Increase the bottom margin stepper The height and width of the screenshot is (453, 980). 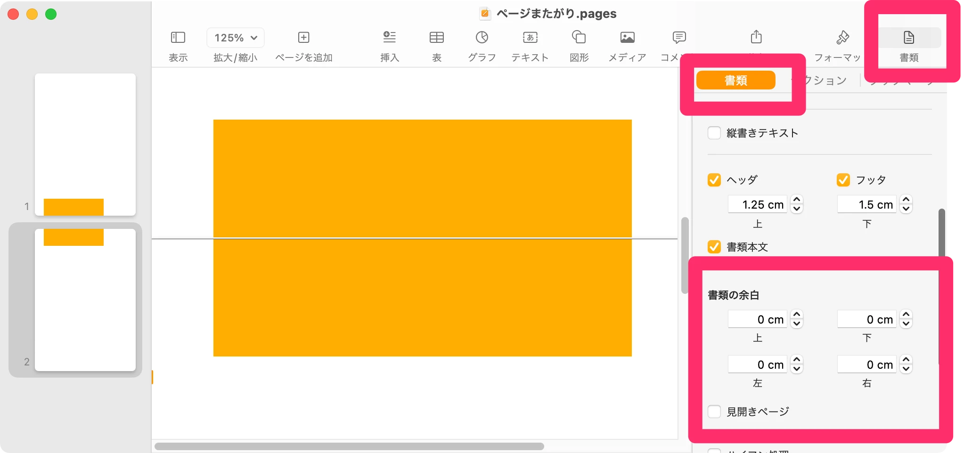906,315
